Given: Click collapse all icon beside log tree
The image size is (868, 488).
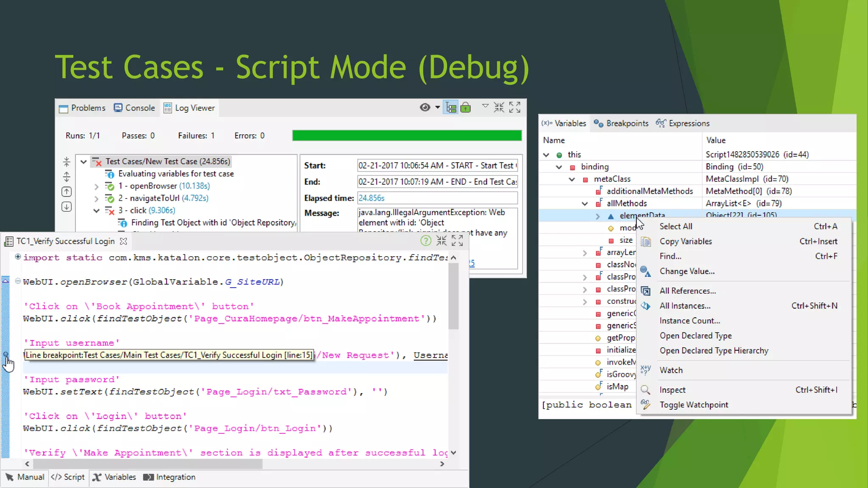Looking at the screenshot, I should (67, 162).
